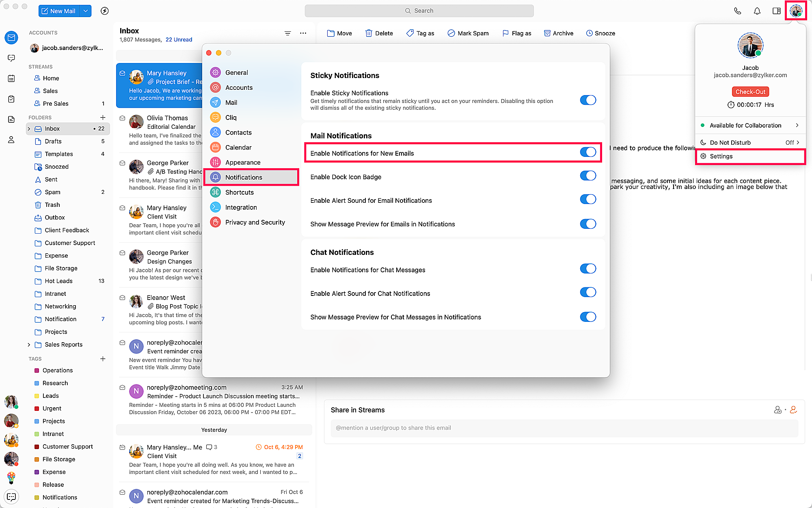812x508 pixels.
Task: Toggle Enable Dock Icon Badge switch
Action: 587,176
